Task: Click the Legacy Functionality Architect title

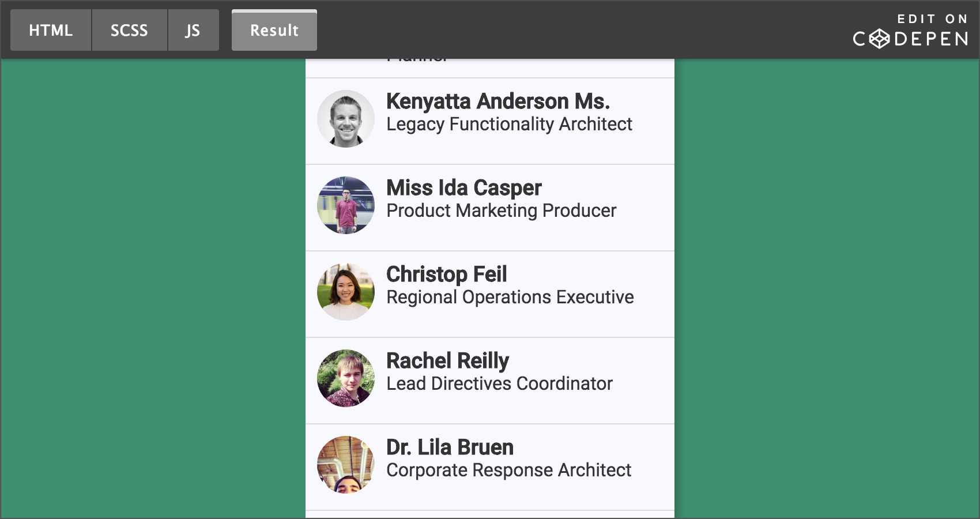Action: click(509, 125)
